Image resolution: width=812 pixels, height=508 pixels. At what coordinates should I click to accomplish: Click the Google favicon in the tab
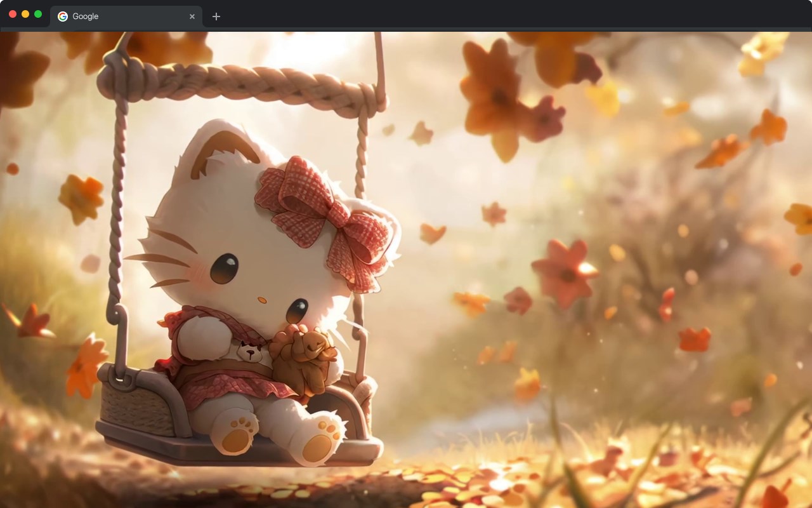click(x=63, y=17)
